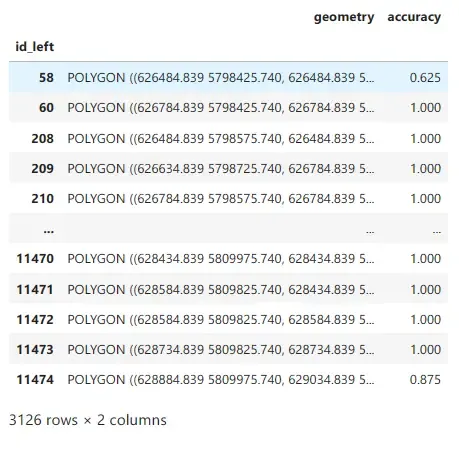Click geometry cell starting 626484.839 5798425.740
The image size is (459, 451).
tap(221, 78)
